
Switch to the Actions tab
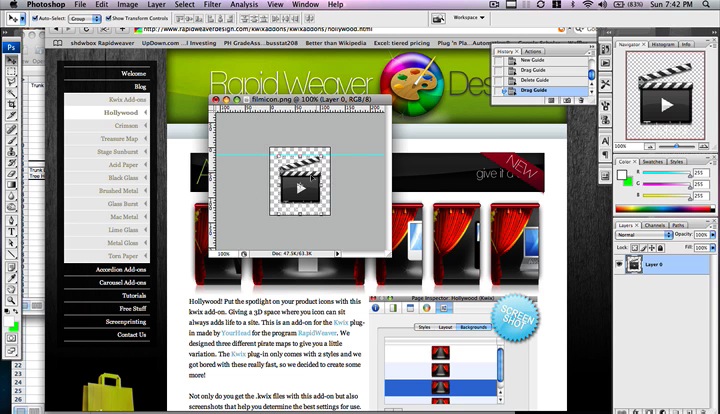pos(533,51)
